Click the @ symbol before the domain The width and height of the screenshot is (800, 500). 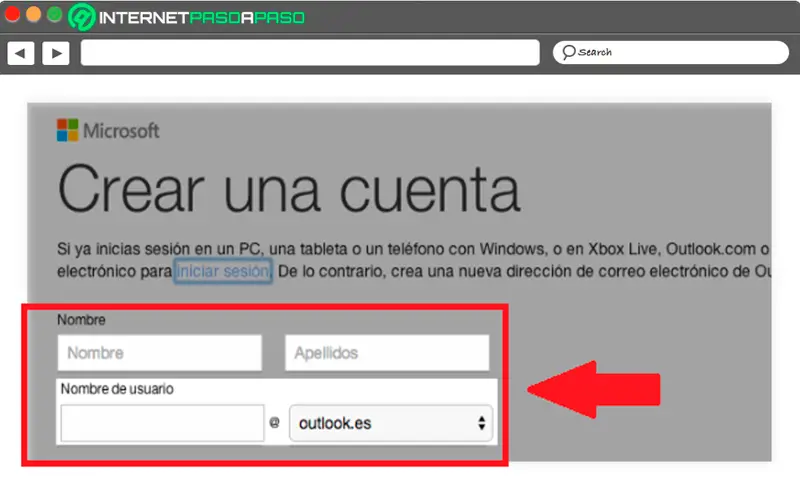[274, 423]
